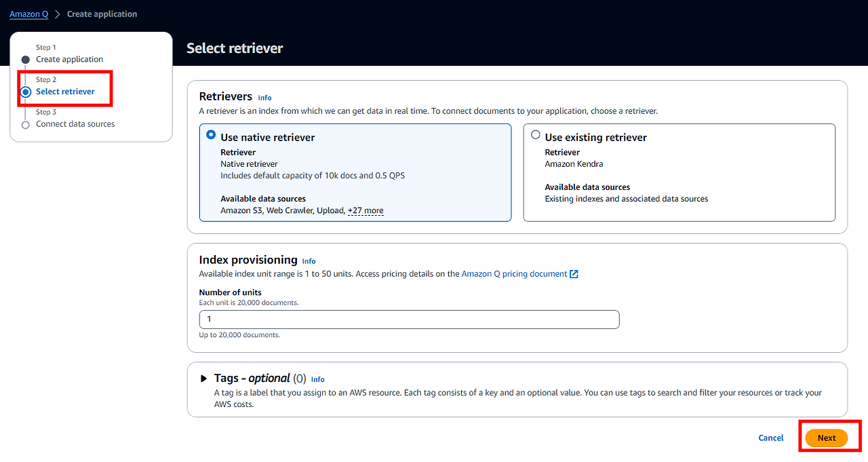This screenshot has width=868, height=462.
Task: Show the +27 more data sources
Action: tap(366, 210)
